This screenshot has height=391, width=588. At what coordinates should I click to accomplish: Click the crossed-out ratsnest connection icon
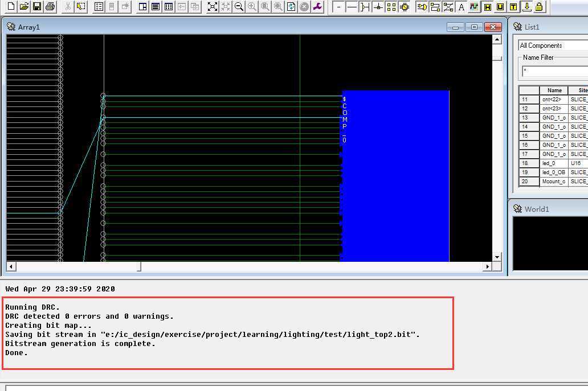448,6
